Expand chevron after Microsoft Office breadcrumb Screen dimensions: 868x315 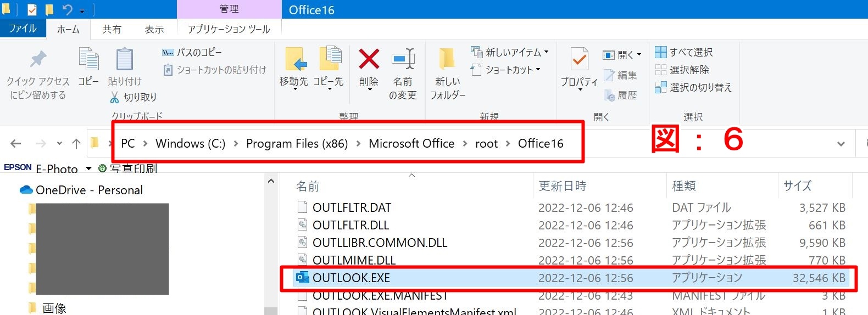click(x=465, y=144)
